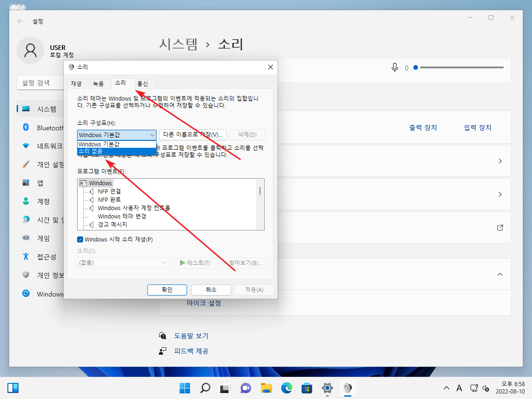Click the 적용(A) apply button
The width and height of the screenshot is (532, 399).
254,290
